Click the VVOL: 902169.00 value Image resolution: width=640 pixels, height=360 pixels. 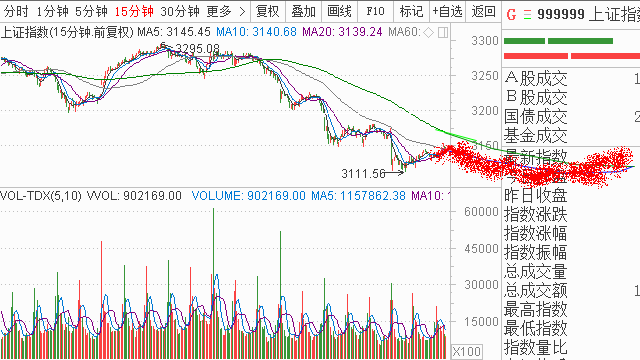tap(134, 196)
